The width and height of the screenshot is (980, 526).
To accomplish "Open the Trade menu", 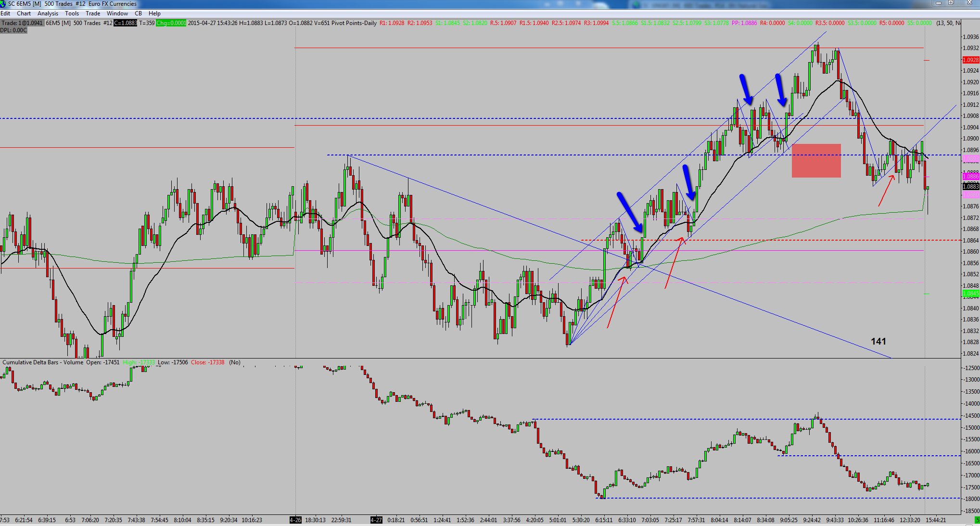I will [93, 13].
